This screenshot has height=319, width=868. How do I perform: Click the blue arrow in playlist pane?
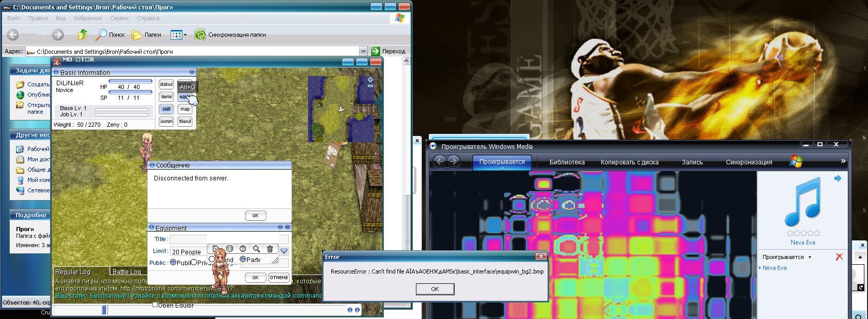click(x=838, y=178)
